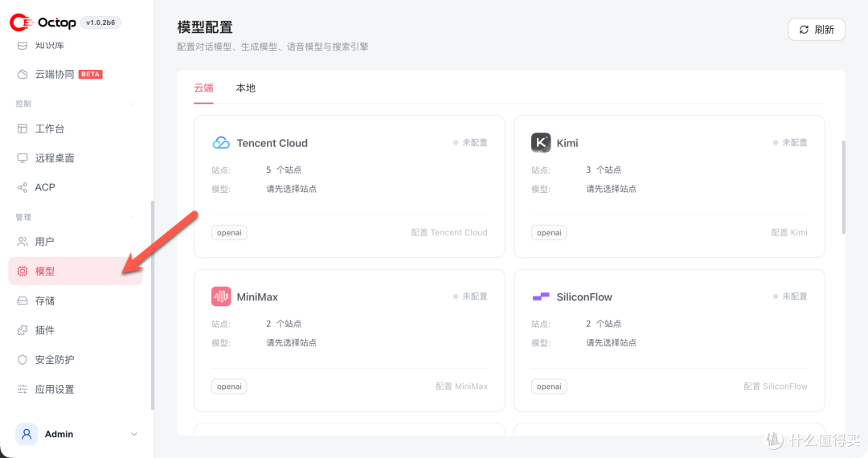This screenshot has width=868, height=458.
Task: Click 配置 SiliconFlow link
Action: tap(775, 386)
